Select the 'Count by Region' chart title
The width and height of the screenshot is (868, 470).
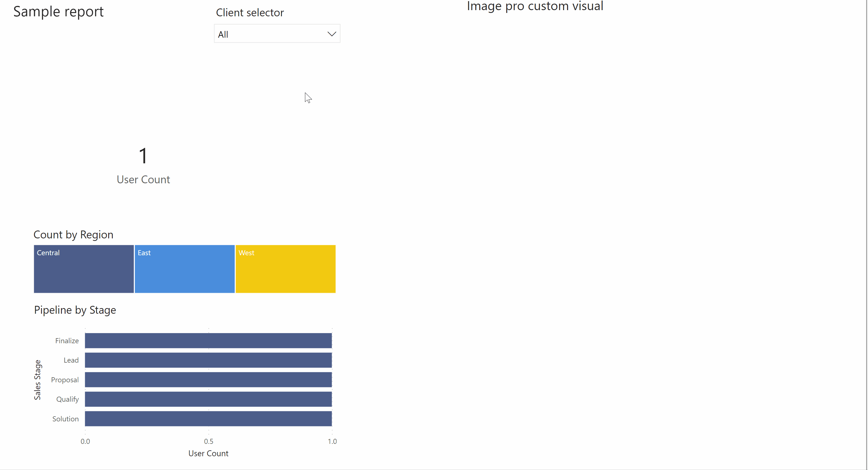pos(73,234)
